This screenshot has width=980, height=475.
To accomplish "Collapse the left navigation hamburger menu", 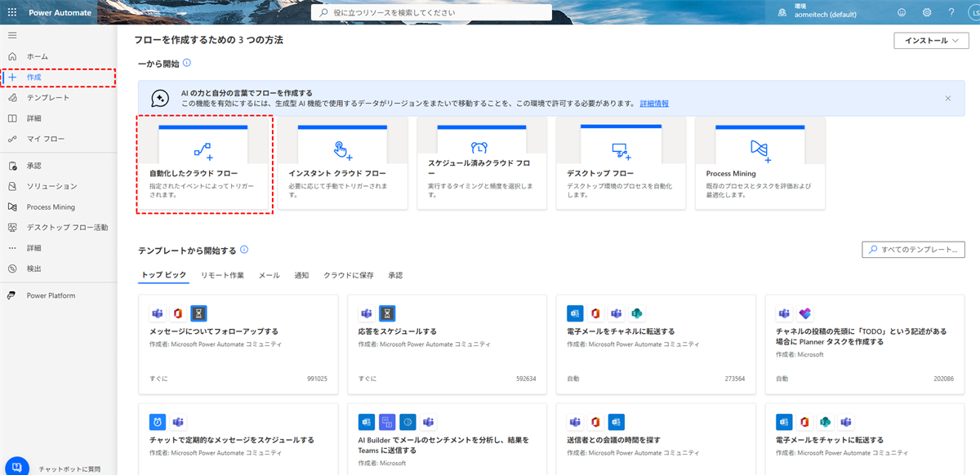I will pos(12,35).
